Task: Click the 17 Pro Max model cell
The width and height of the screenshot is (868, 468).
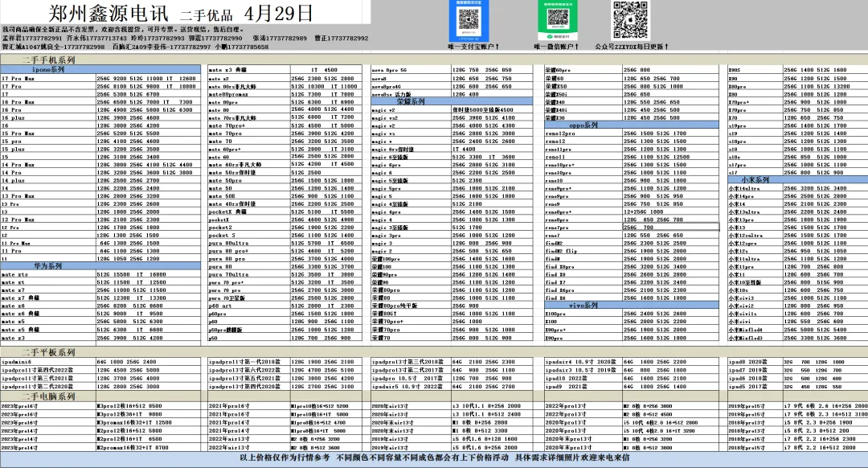Action: pos(48,79)
